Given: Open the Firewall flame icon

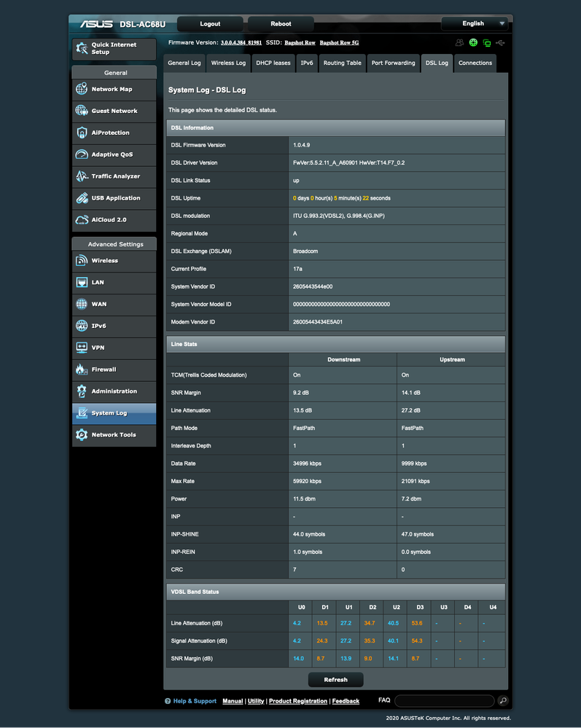Looking at the screenshot, I should [82, 369].
